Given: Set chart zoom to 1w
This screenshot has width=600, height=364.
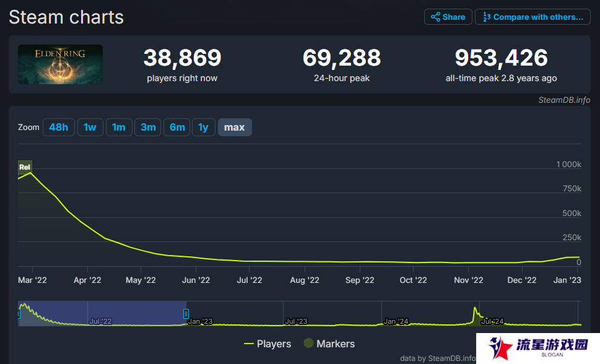Looking at the screenshot, I should (x=90, y=127).
